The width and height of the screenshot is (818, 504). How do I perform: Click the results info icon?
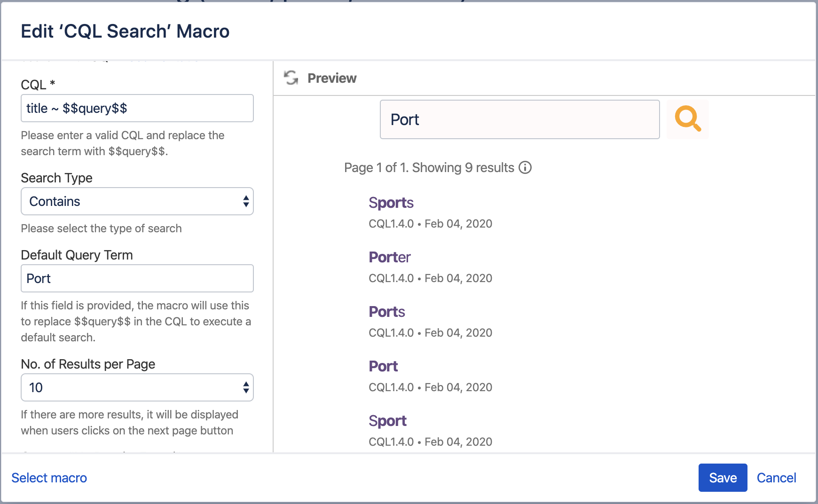coord(525,168)
